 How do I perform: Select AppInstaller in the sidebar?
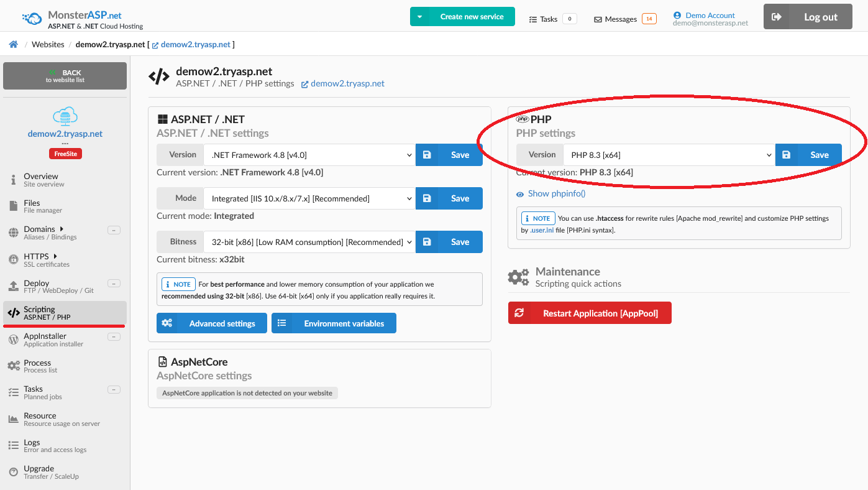point(45,340)
